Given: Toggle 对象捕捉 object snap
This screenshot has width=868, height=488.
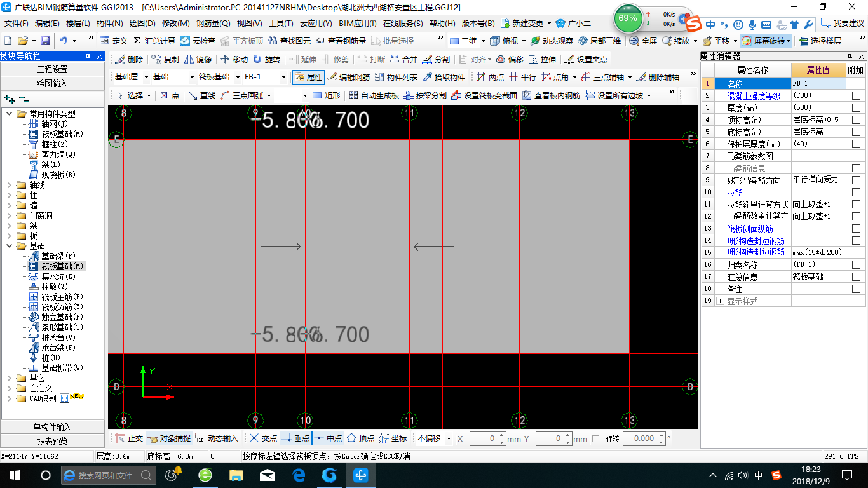Looking at the screenshot, I should (x=168, y=438).
